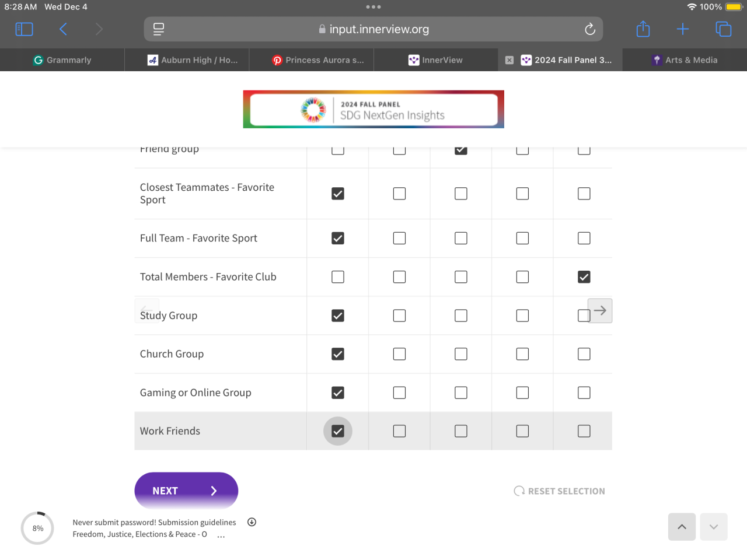Uncheck the last Total Members - Favorite Club checkbox
The width and height of the screenshot is (747, 560).
pos(584,277)
